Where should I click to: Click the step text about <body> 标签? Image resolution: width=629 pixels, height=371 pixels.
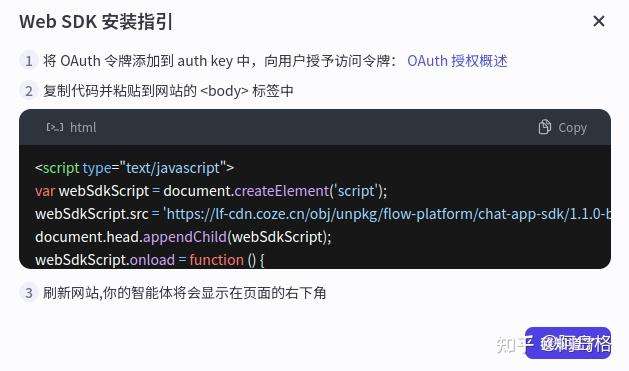[168, 91]
